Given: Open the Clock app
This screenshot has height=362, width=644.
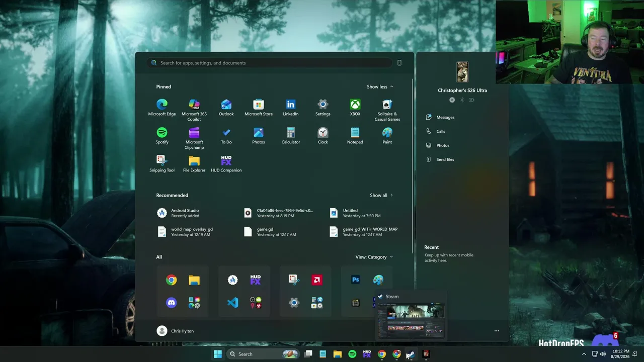Looking at the screenshot, I should (x=323, y=136).
